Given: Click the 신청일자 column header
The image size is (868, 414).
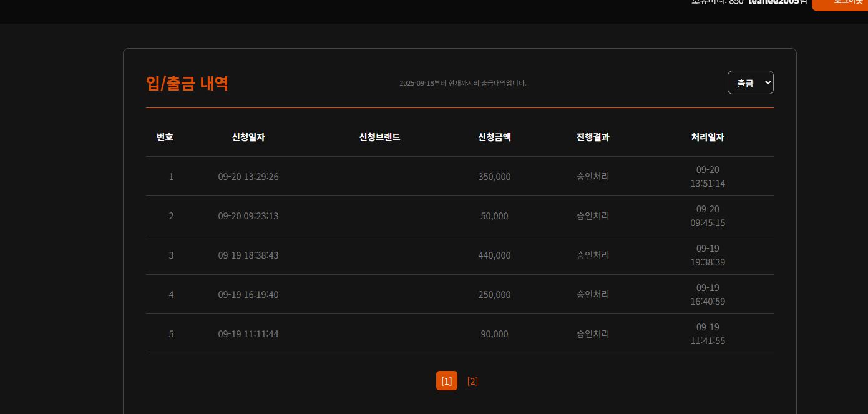Looking at the screenshot, I should pos(248,137).
